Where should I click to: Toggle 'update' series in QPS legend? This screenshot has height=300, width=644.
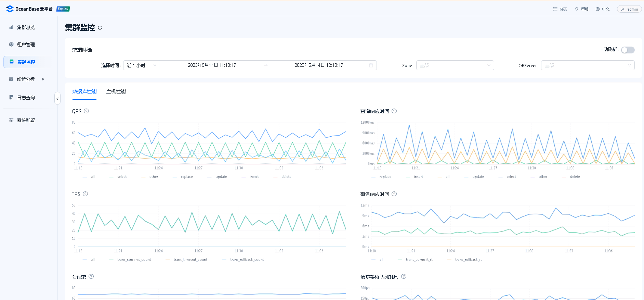217,177
